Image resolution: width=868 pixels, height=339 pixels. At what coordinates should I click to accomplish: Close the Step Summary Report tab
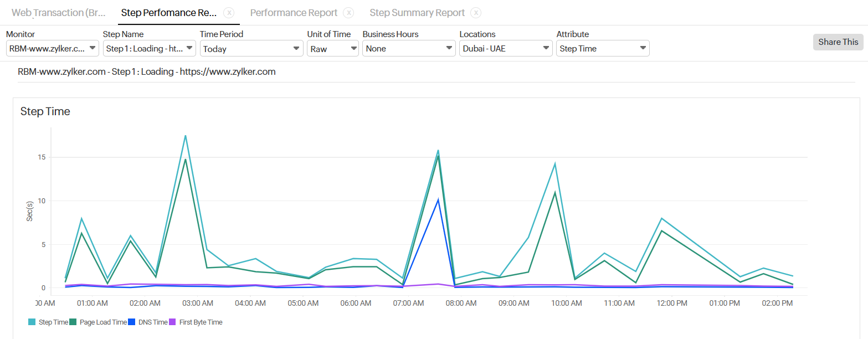tap(475, 12)
